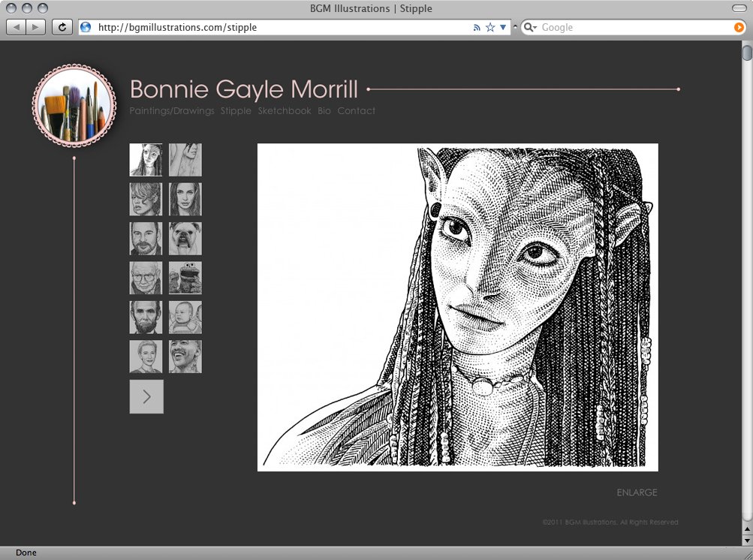The width and height of the screenshot is (753, 560).
Task: Open the Contact page
Action: pyautogui.click(x=357, y=111)
